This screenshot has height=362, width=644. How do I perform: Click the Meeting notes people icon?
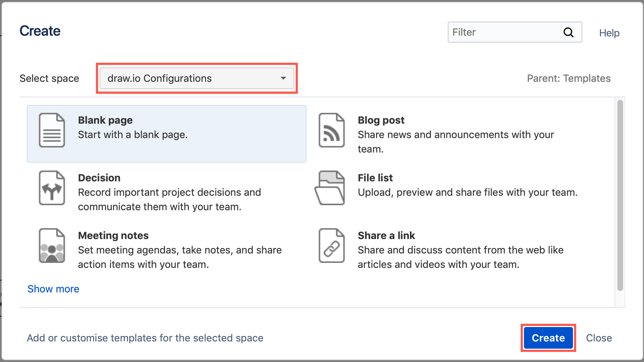[x=52, y=246]
